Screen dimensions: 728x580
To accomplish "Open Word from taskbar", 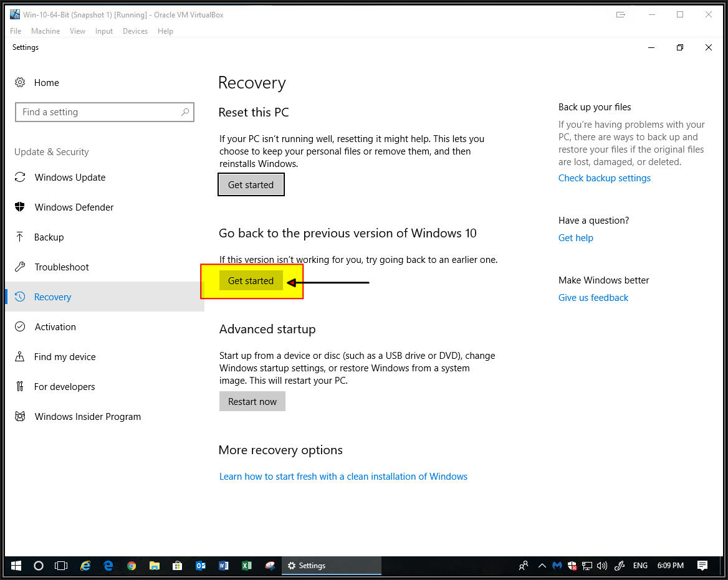I will tap(223, 566).
